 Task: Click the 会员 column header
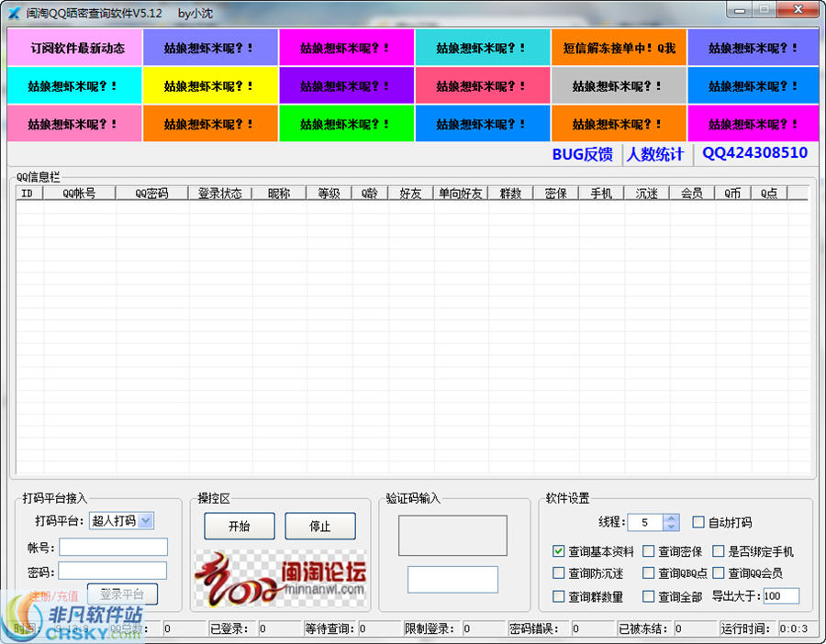point(692,194)
